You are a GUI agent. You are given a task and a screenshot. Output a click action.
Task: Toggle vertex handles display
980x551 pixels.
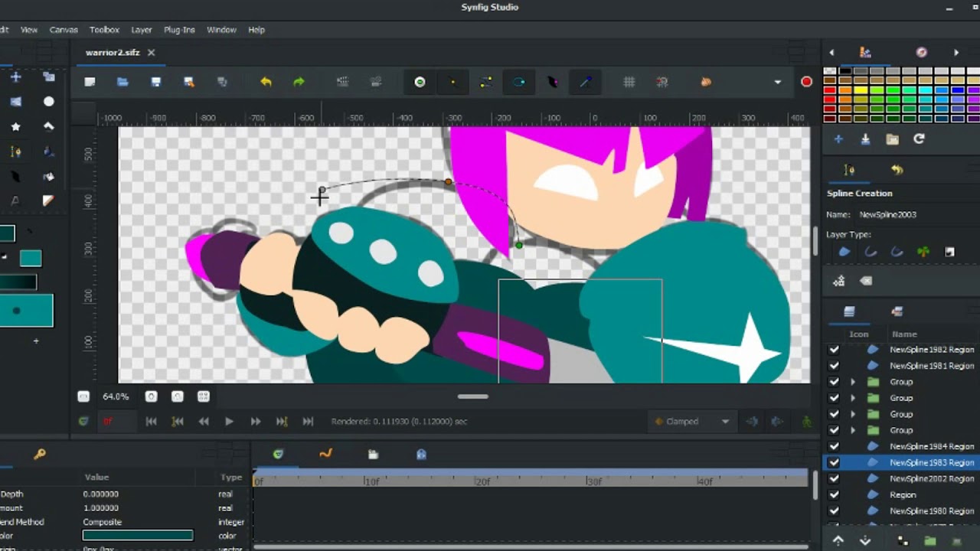452,82
